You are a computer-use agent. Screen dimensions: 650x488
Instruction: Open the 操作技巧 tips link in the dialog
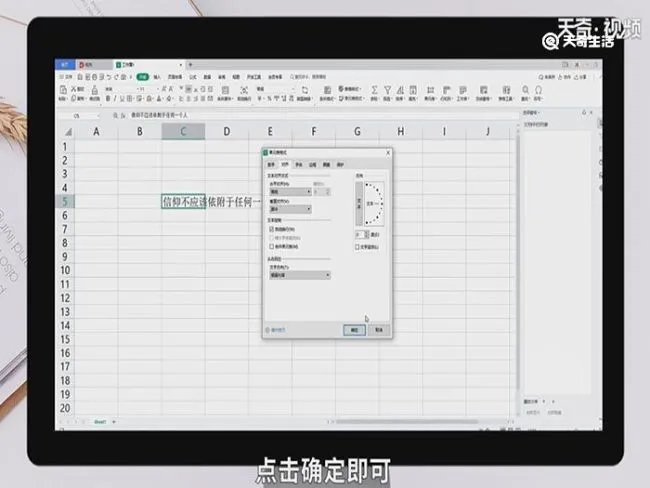tap(275, 330)
